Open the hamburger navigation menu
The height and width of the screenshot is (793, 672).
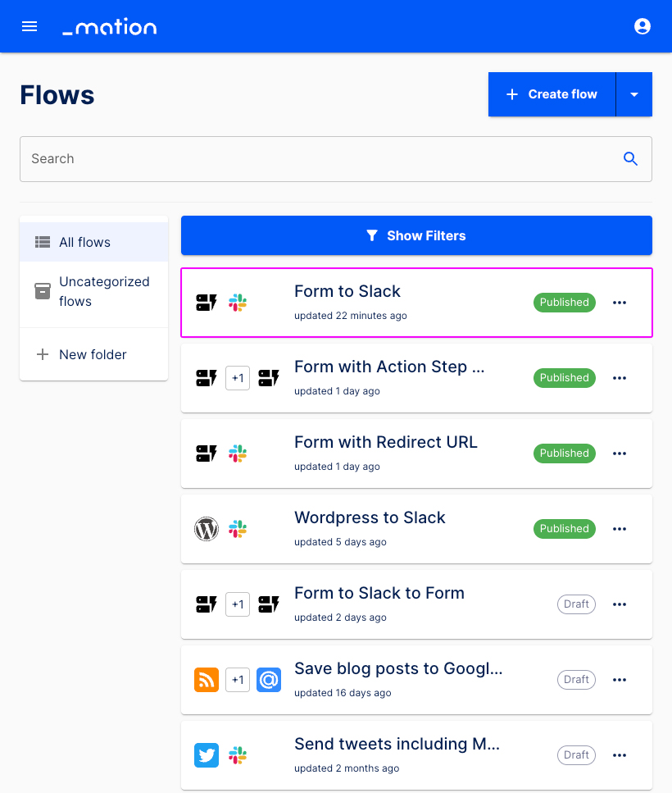coord(30,26)
